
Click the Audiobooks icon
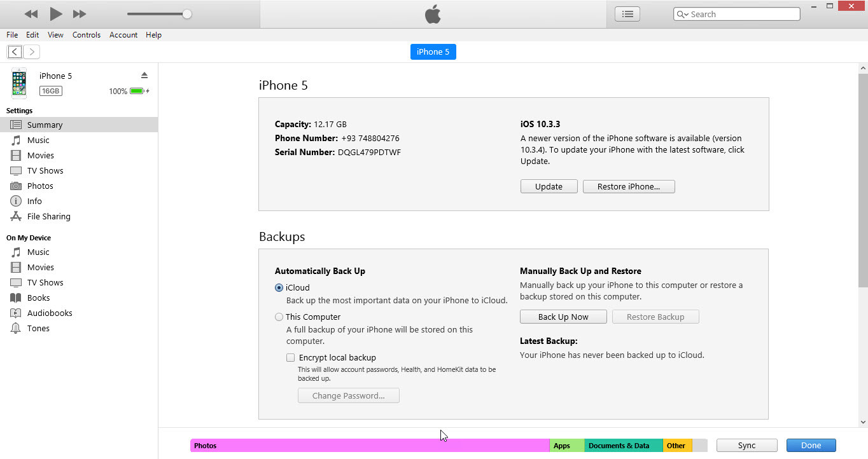pos(16,313)
